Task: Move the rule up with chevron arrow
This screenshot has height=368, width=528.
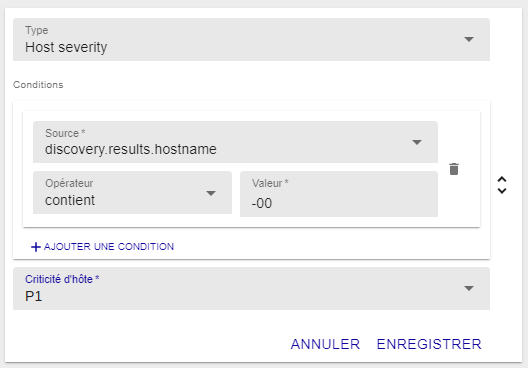Action: [502, 179]
